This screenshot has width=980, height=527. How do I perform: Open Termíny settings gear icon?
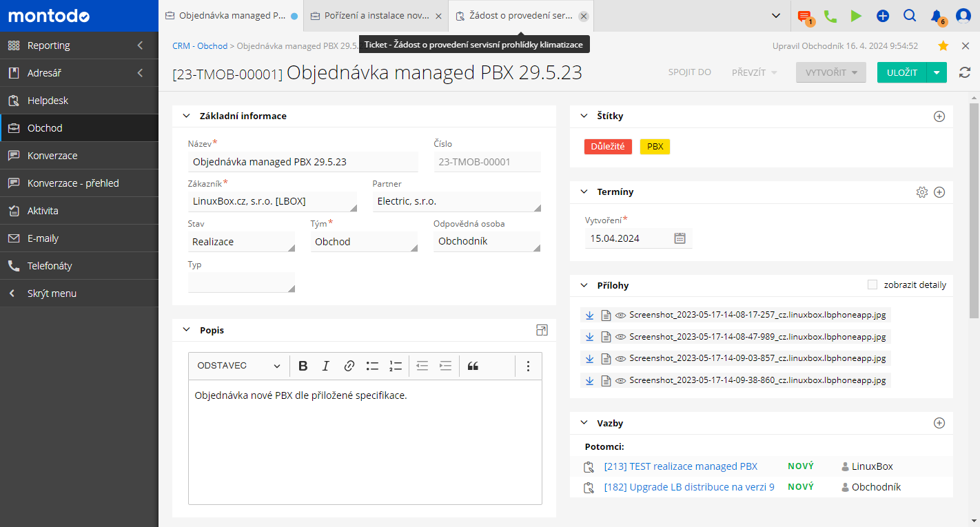point(922,192)
